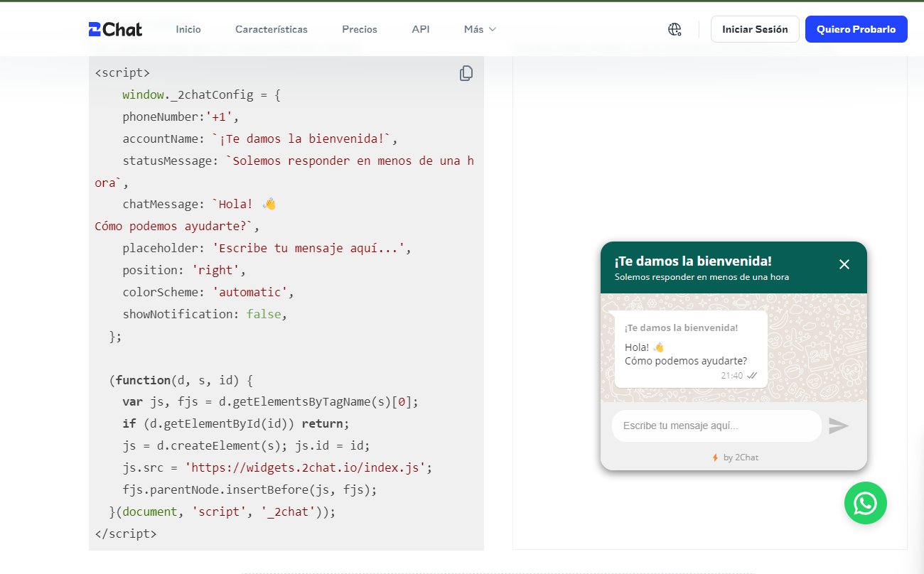The height and width of the screenshot is (574, 924).
Task: Click widget title '¡Te damos la bienvenida!'
Action: 693,261
